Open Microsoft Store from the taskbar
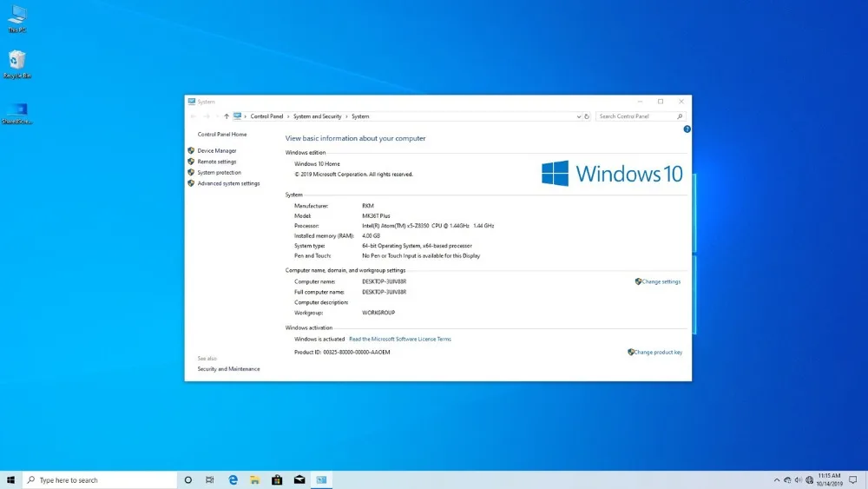The width and height of the screenshot is (868, 489). (277, 479)
